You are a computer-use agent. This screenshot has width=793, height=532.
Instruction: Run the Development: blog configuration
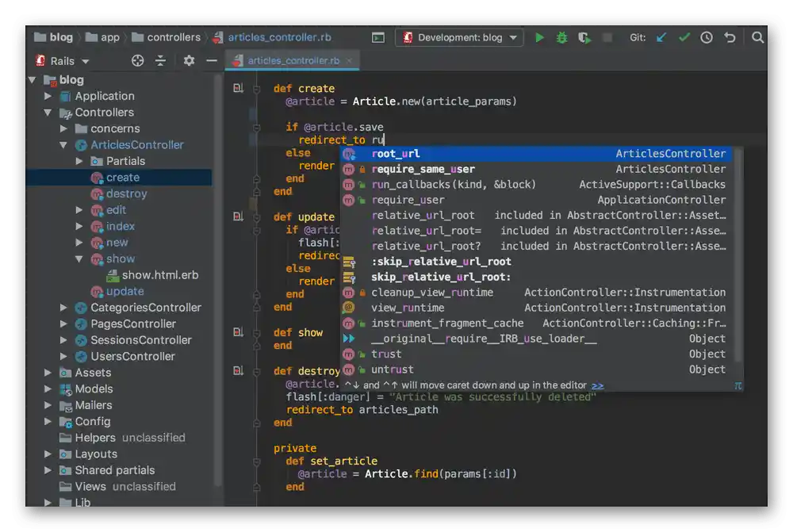(x=539, y=37)
